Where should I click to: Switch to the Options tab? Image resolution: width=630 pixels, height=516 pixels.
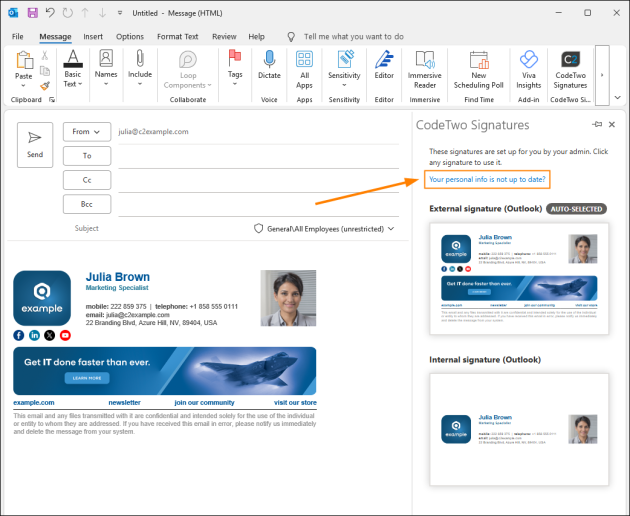click(x=130, y=37)
